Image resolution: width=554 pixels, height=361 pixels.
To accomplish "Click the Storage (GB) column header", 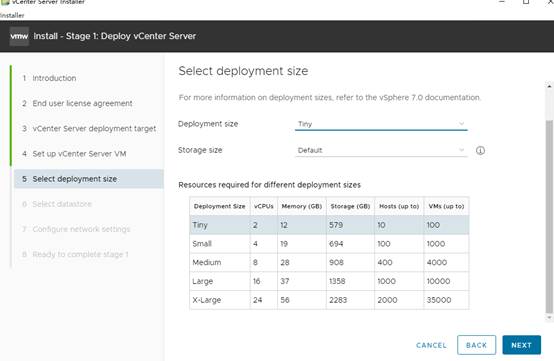I will tap(350, 206).
